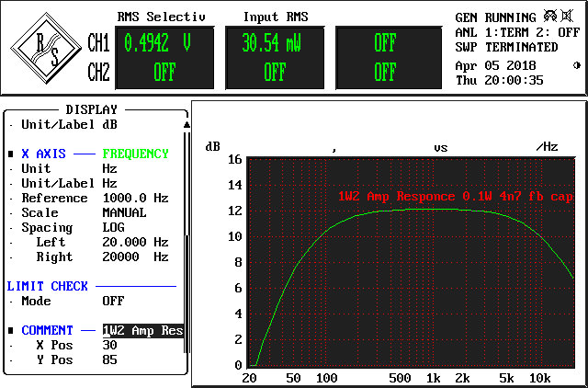The width and height of the screenshot is (588, 388).
Task: Edit the Y Unit/Label dB field
Action: coord(109,124)
